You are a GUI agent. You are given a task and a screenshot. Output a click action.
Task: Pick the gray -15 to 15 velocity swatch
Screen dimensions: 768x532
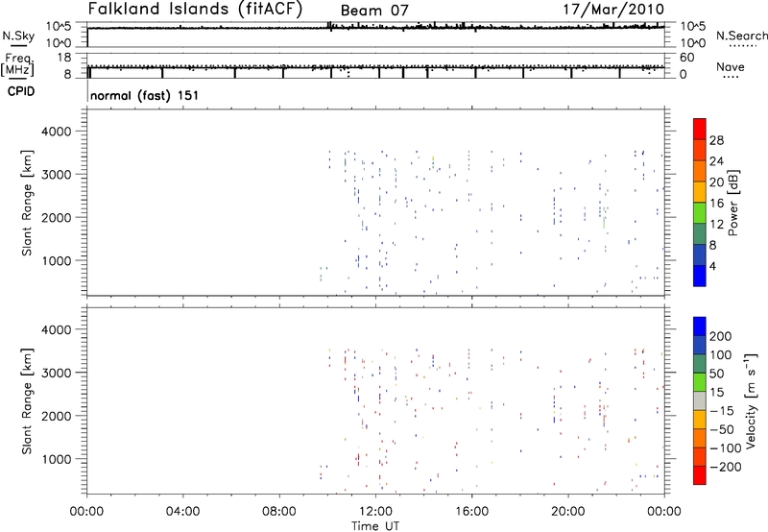(700, 400)
